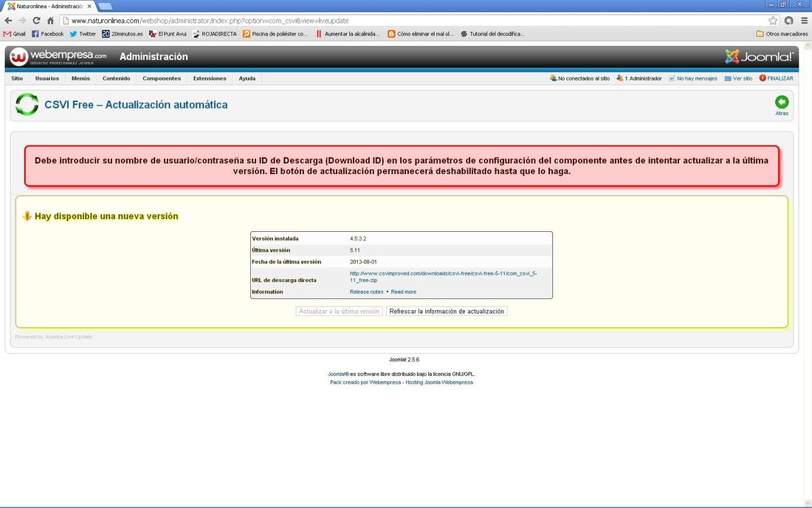This screenshot has height=508, width=812.
Task: Bookmark page with the star icon
Action: (x=773, y=21)
